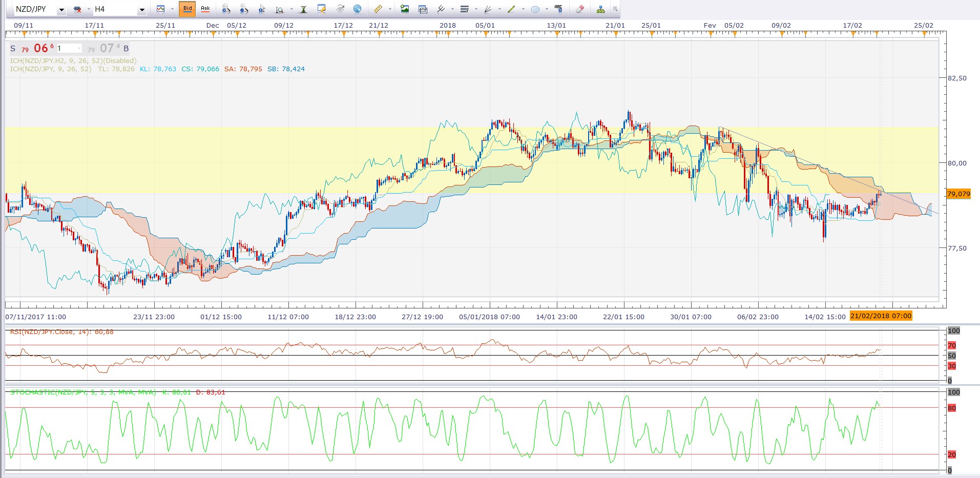Click the 07/11/2017 11:00 time label
The width and height of the screenshot is (980, 478).
point(36,317)
